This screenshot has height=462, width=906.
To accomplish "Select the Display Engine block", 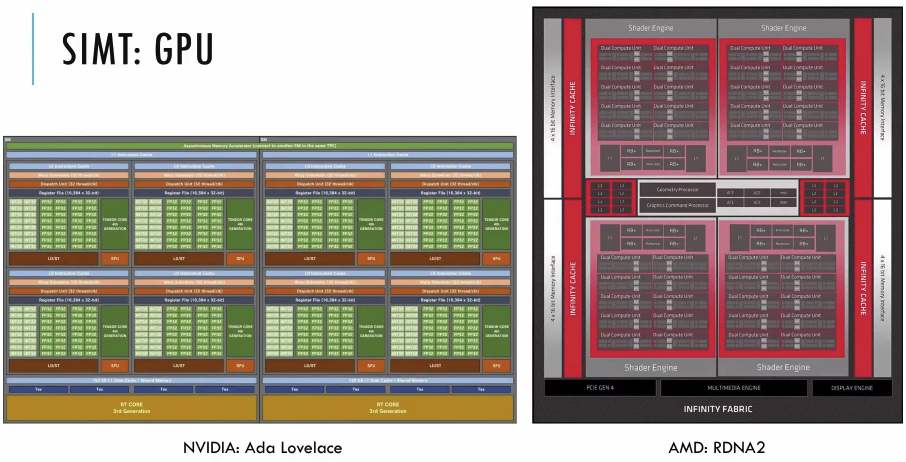I will [x=850, y=387].
